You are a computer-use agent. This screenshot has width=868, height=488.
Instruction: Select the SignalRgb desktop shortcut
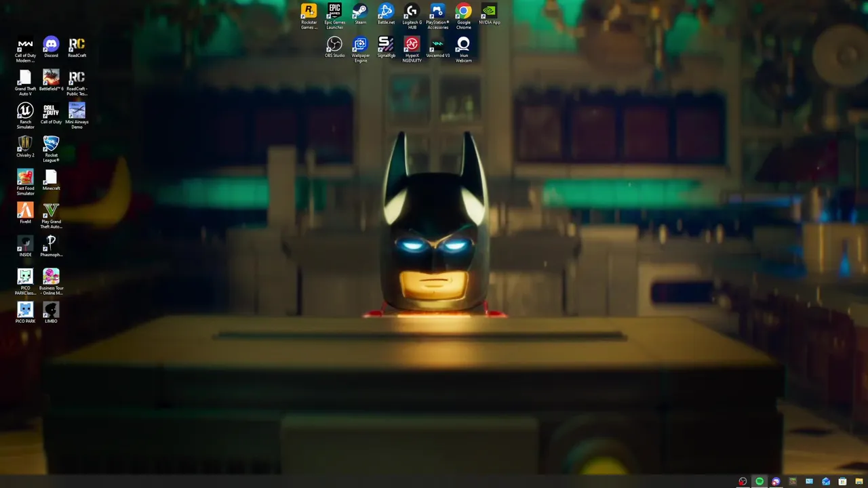coord(386,47)
